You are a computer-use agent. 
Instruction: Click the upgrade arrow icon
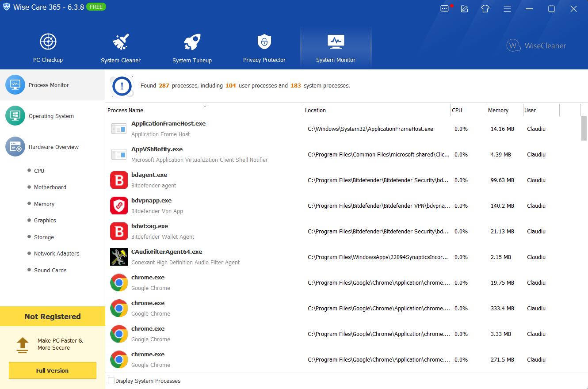tap(23, 344)
